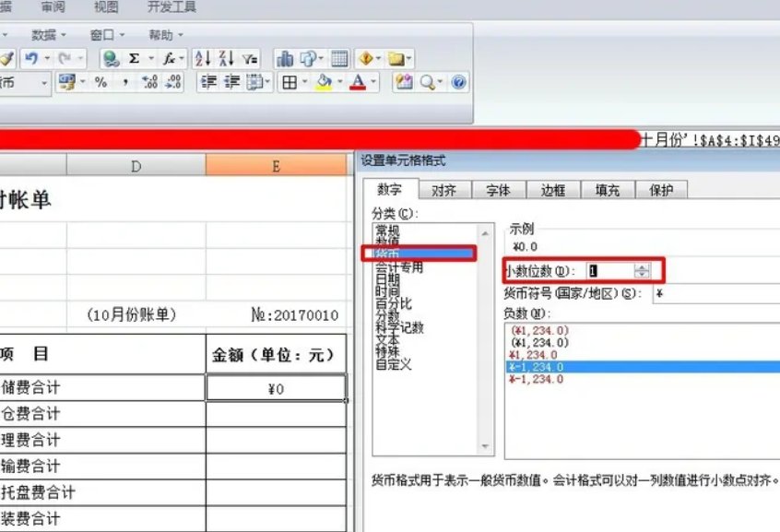The width and height of the screenshot is (780, 532).
Task: Select 科学记数 in category list
Action: [x=399, y=327]
